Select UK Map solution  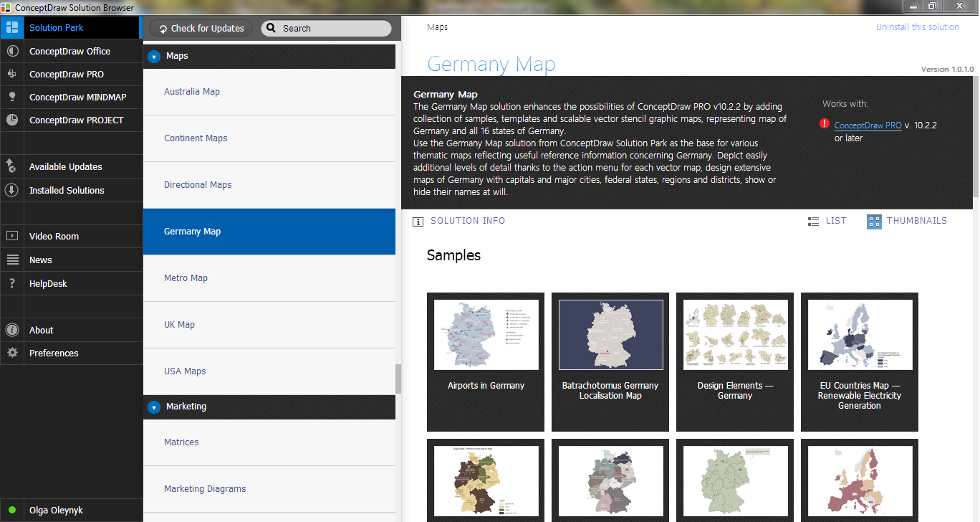click(269, 325)
